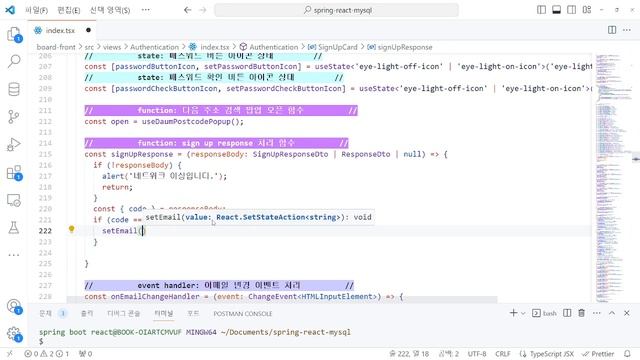Click the ports forwarded status item
This screenshot has width=640, height=360.
tap(85, 354)
